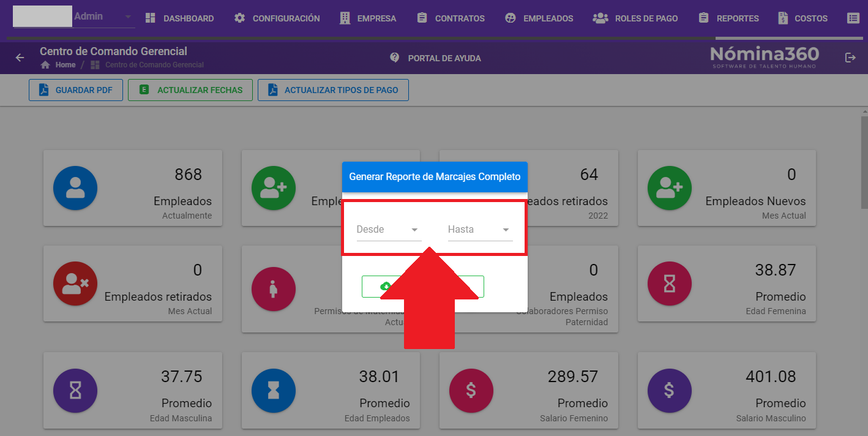This screenshot has height=436, width=868.
Task: Click the dollar icon for Salario Femenino
Action: click(x=471, y=390)
